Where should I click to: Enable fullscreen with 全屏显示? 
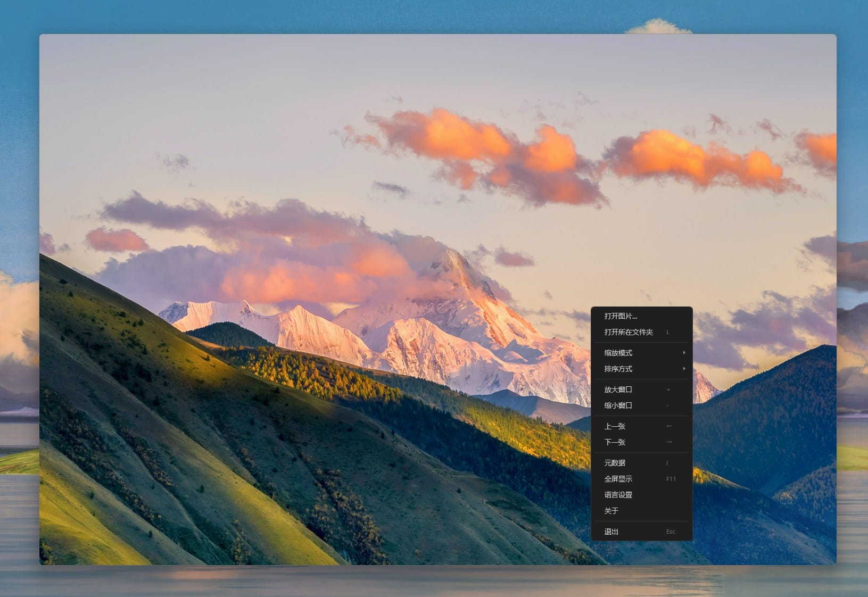618,479
